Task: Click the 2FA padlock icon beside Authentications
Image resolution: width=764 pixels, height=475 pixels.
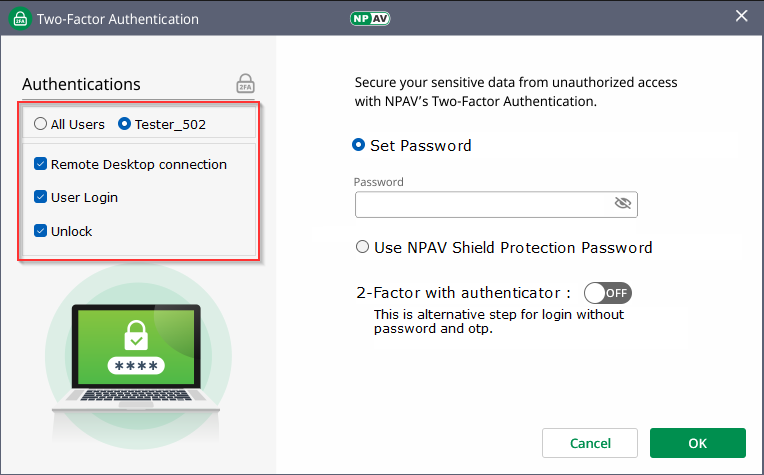Action: pyautogui.click(x=245, y=83)
